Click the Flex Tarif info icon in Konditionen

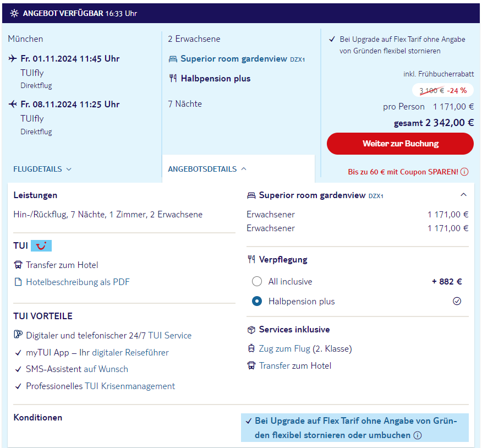[418, 435]
